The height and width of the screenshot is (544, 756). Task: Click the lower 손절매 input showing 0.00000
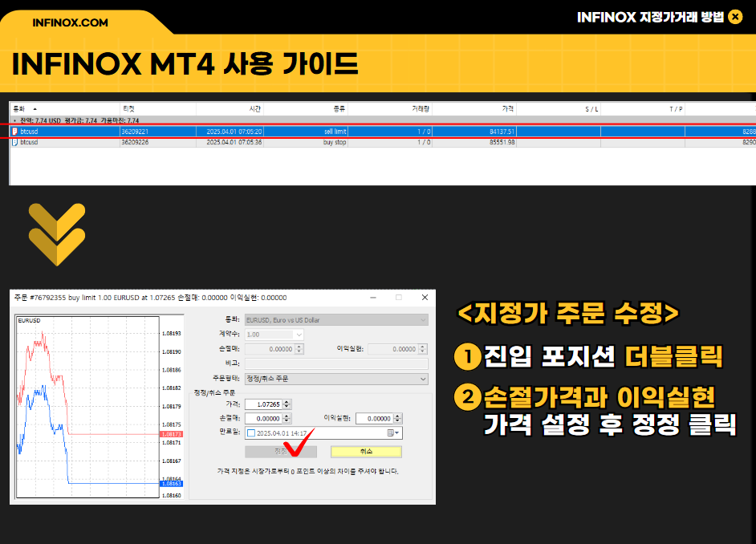(x=263, y=419)
